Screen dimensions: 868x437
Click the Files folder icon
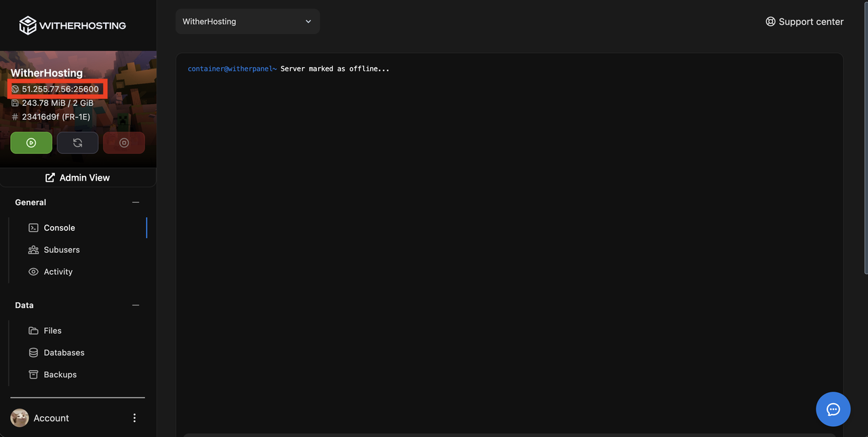[33, 330]
